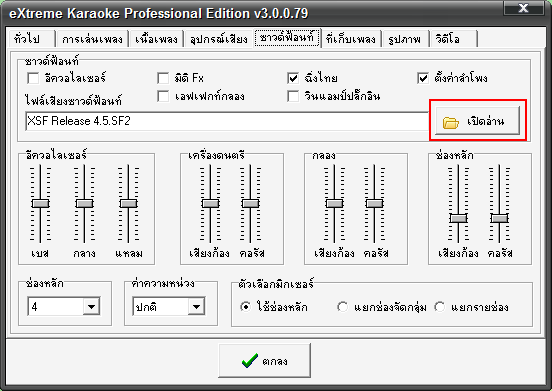This screenshot has height=391, width=552.
Task: Open the วิดีโอ tab
Action: coord(453,38)
